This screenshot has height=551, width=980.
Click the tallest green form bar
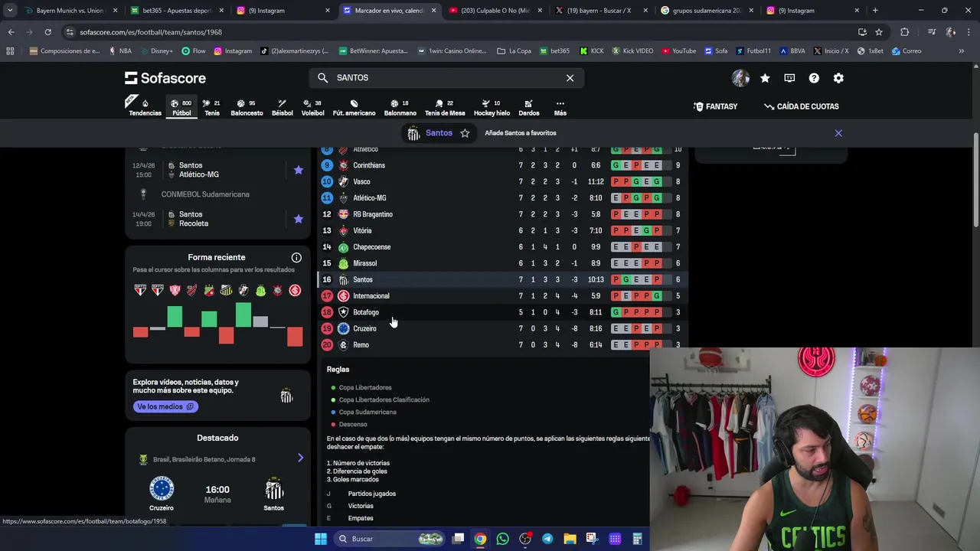click(243, 315)
